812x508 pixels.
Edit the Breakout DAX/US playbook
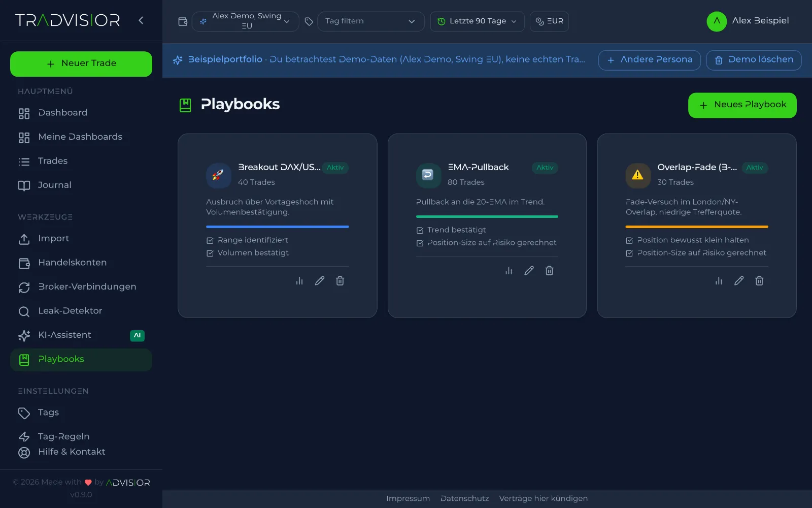(x=320, y=281)
